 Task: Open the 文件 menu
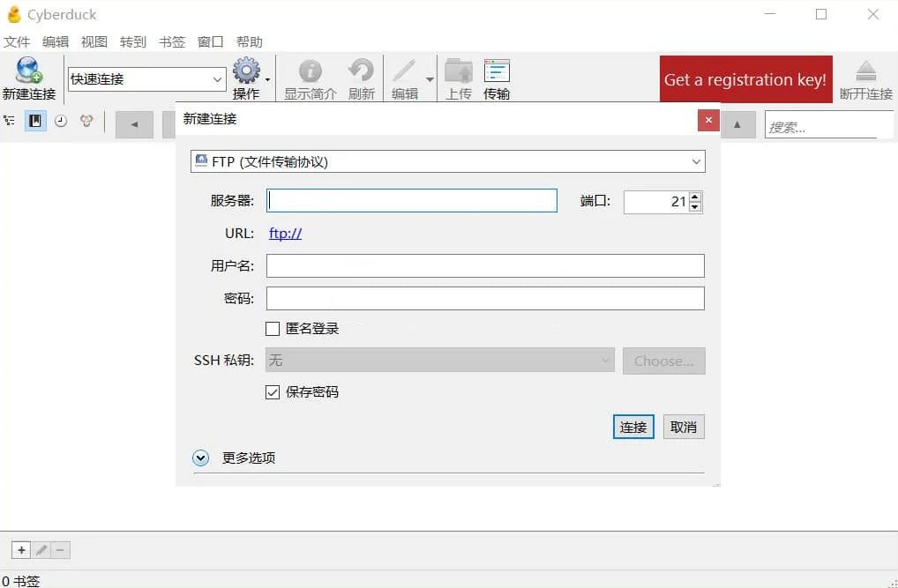tap(17, 41)
